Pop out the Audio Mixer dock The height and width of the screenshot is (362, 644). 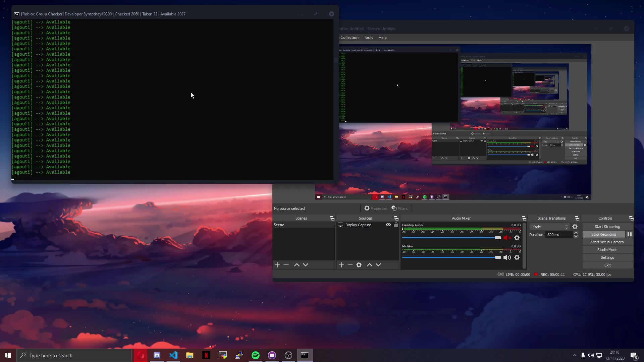[524, 218]
